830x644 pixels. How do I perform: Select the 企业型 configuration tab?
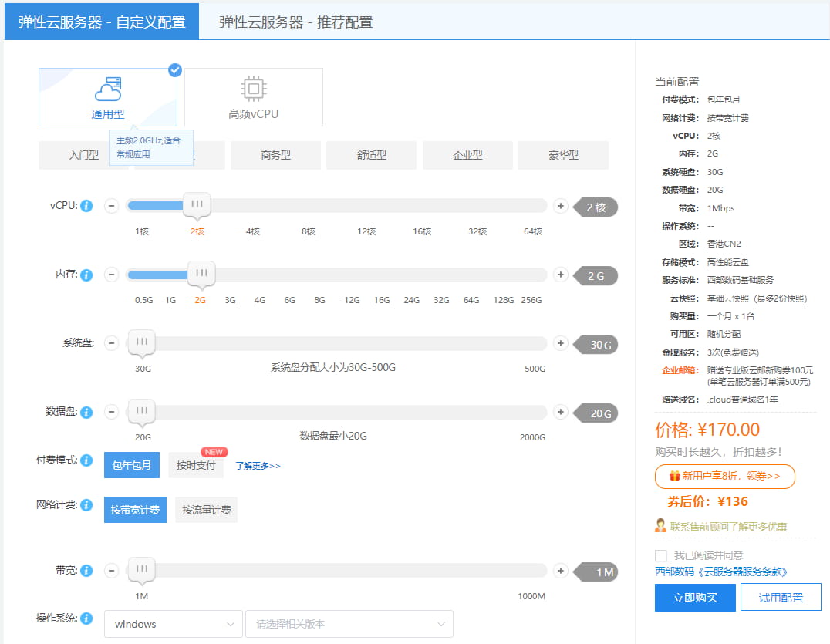click(467, 155)
